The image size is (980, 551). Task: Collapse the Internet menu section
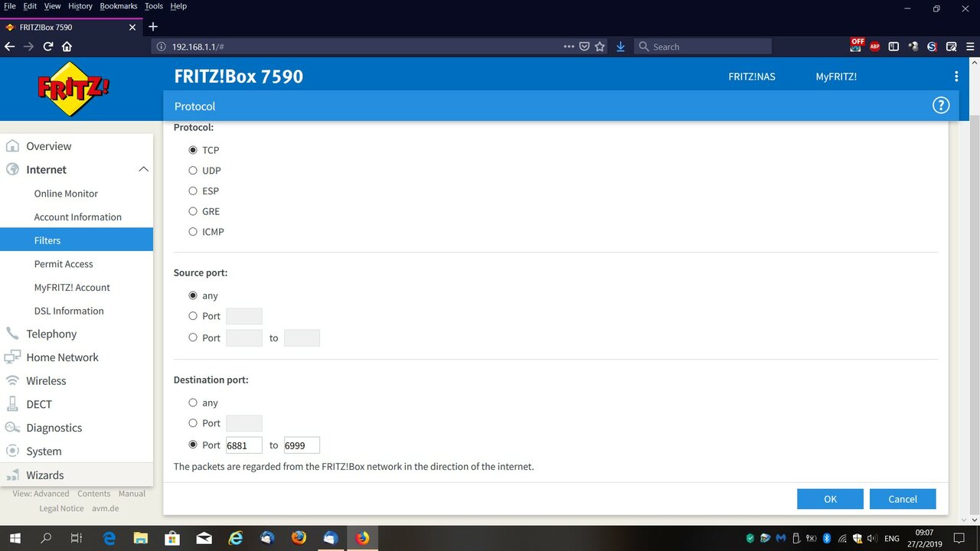tap(143, 169)
